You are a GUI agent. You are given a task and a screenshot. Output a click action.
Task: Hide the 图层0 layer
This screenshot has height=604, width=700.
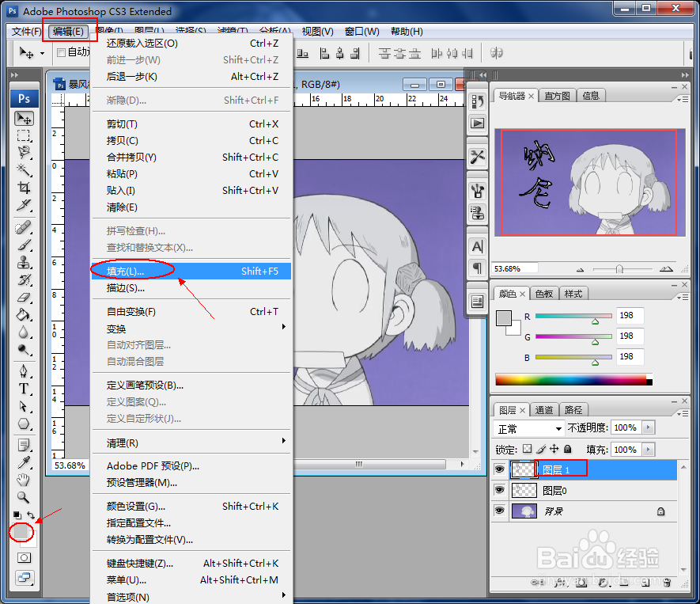[499, 489]
